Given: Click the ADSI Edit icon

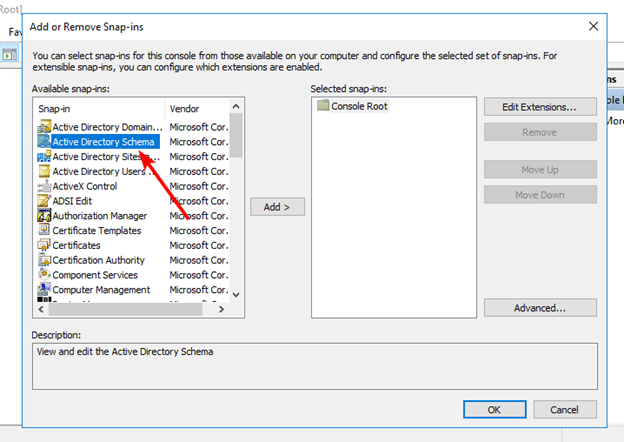Looking at the screenshot, I should tap(44, 201).
